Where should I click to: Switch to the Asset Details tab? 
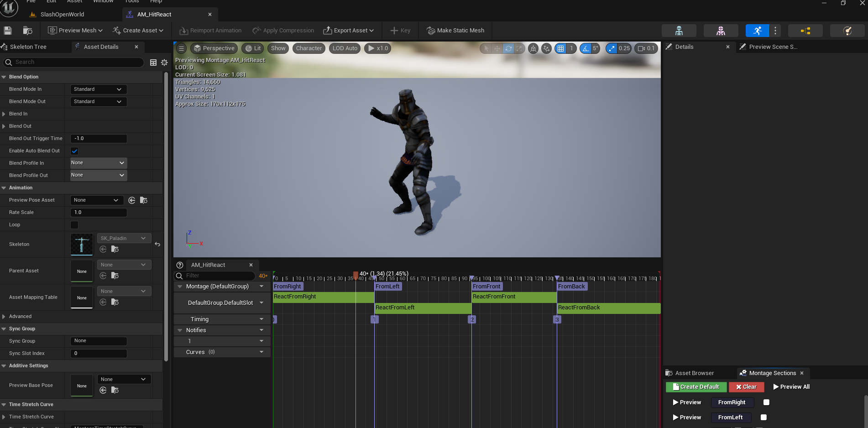(x=101, y=47)
